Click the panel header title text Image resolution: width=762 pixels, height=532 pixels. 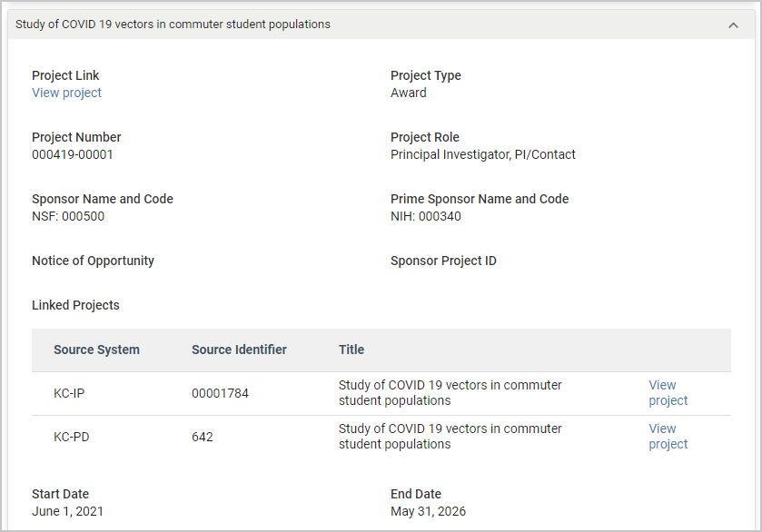click(x=173, y=25)
